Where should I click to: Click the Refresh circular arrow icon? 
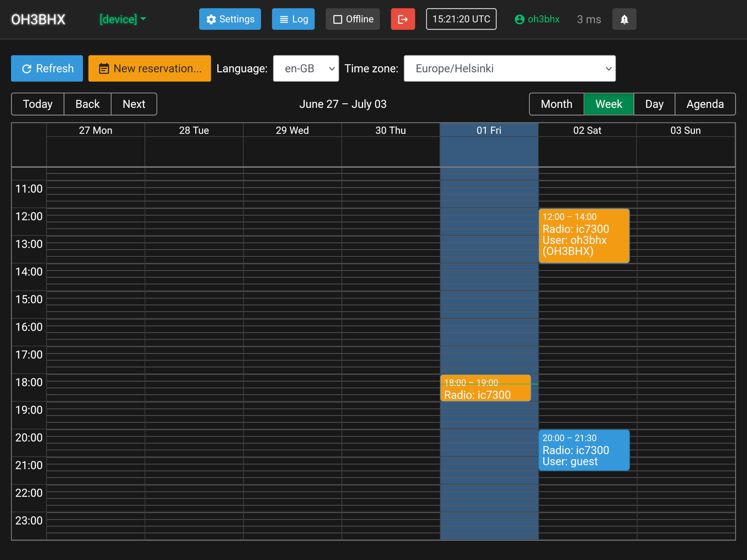[x=27, y=69]
